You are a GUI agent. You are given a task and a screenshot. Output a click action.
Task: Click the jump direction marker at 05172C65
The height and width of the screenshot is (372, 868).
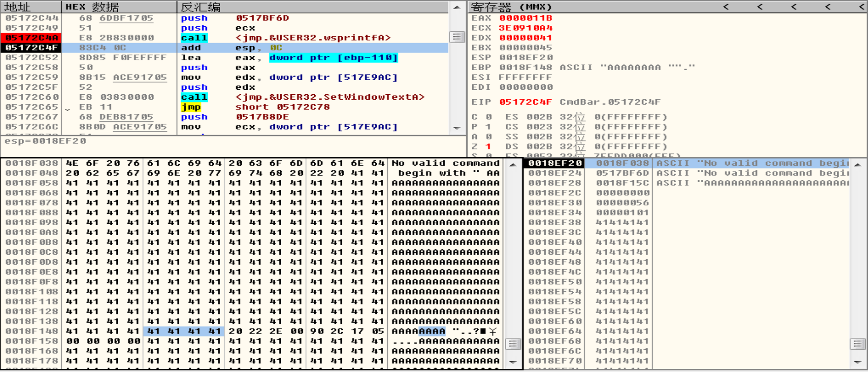[x=67, y=109]
